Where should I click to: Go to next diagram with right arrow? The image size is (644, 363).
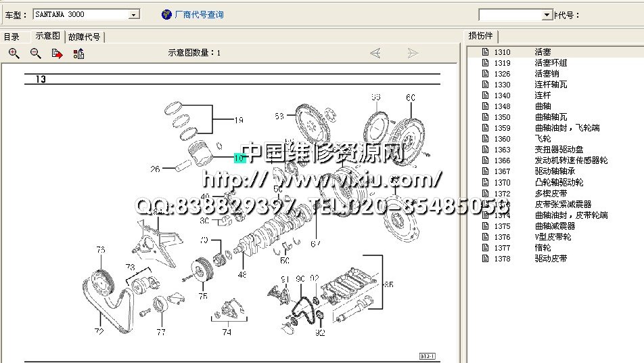[x=413, y=53]
